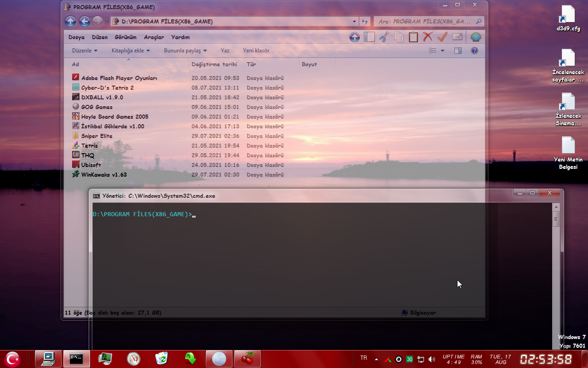The image size is (588, 368).
Task: Click the red X Delete icon
Action: coord(428,37)
